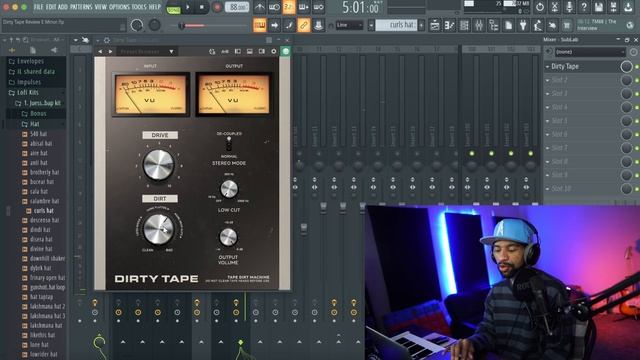The image size is (640, 360).
Task: Open the Mixer faders icon
Action: pyautogui.click(x=479, y=25)
